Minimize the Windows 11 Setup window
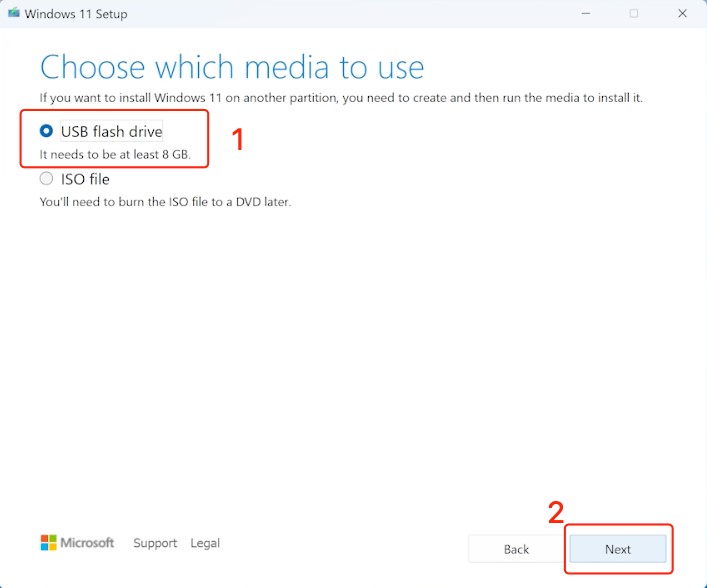The width and height of the screenshot is (707, 588). (583, 14)
